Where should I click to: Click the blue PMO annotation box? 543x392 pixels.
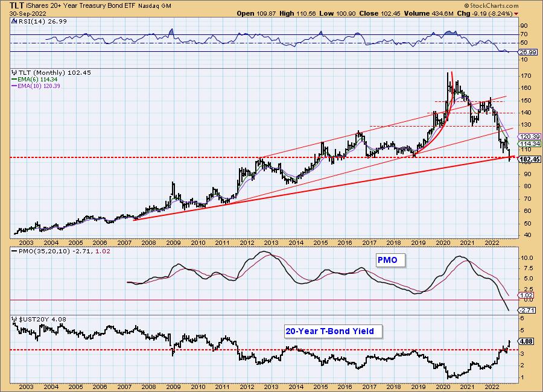point(390,260)
